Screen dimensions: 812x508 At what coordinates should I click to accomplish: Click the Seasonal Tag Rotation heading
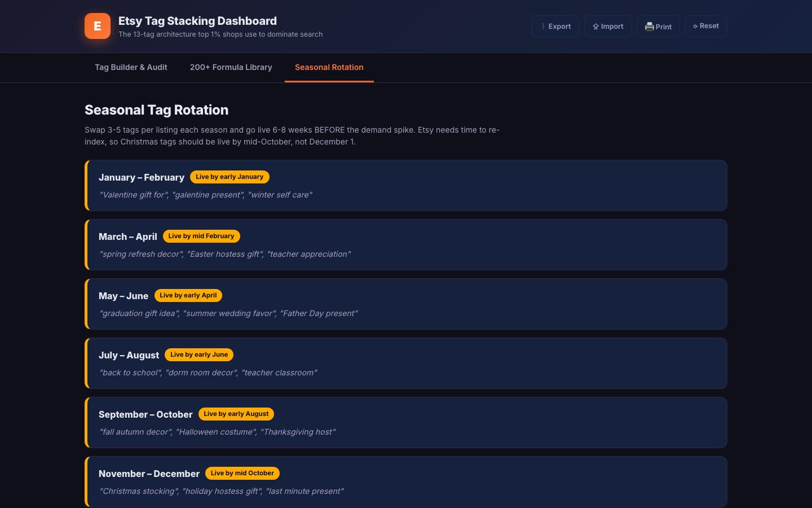point(157,110)
